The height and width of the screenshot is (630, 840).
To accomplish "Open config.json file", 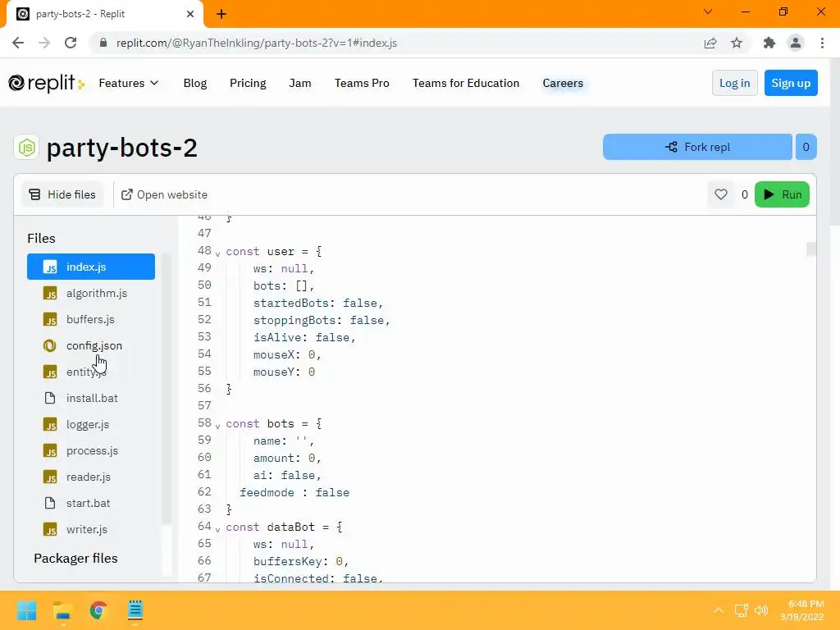I will click(x=91, y=345).
